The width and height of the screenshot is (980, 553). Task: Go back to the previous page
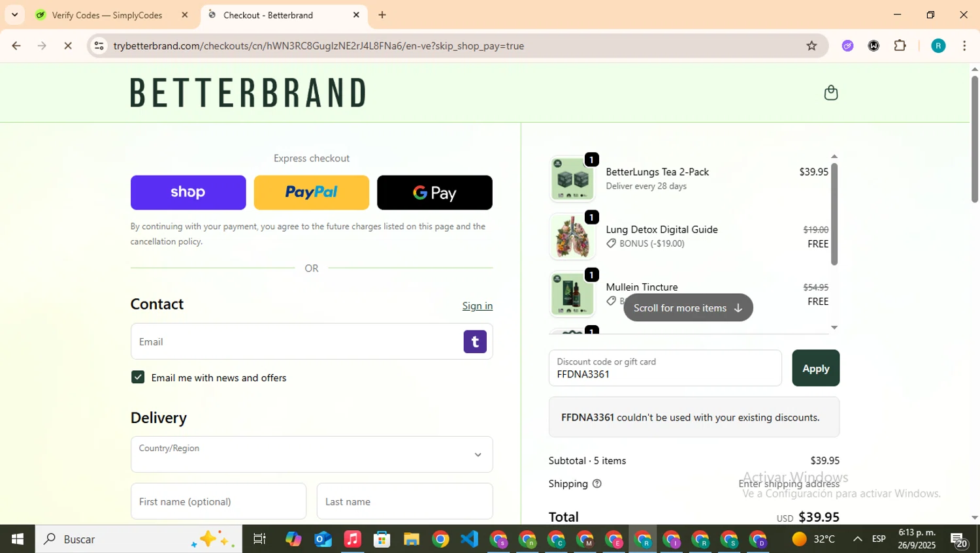16,46
